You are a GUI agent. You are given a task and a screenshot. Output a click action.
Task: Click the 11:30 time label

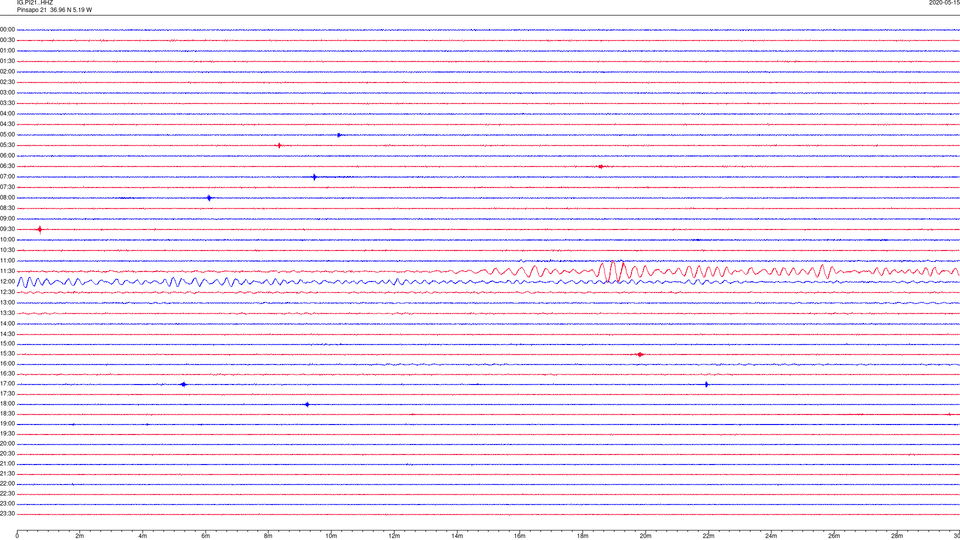tap(7, 271)
